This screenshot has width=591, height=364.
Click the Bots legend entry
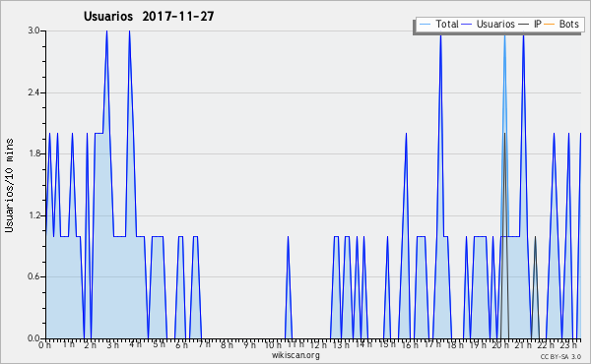(x=561, y=24)
